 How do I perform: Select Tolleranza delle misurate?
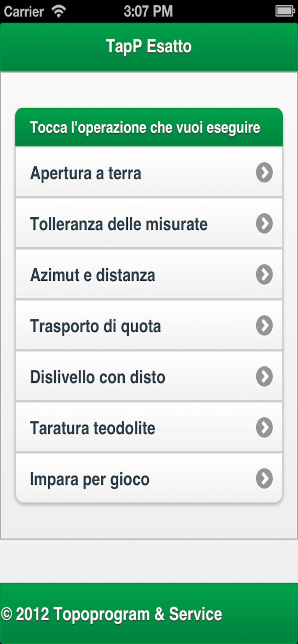point(129,223)
